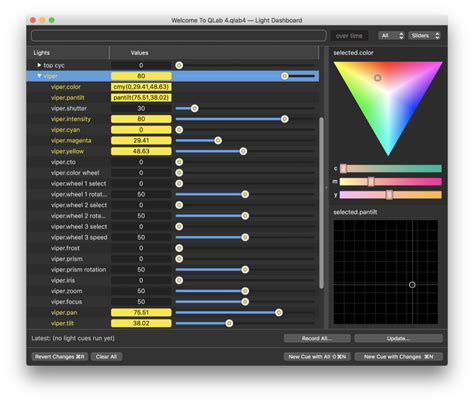Click the viper.pan value 75.51
474x403 pixels.
coord(141,312)
